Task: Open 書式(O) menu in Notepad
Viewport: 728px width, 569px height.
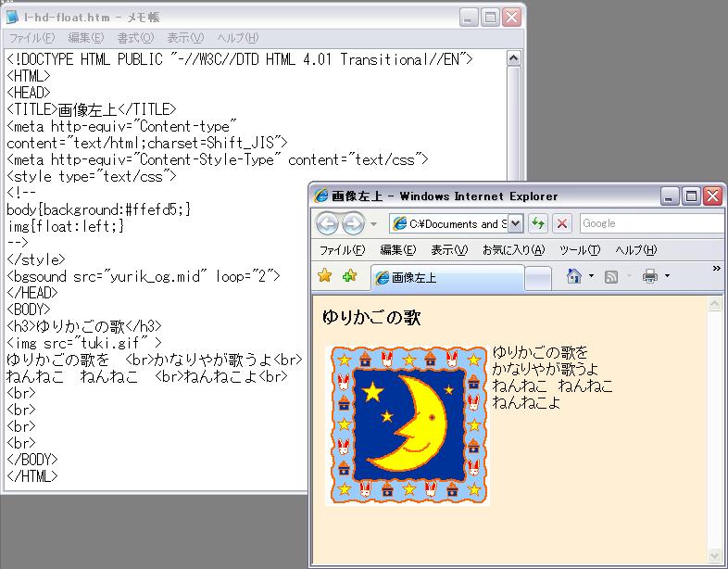Action: pyautogui.click(x=135, y=38)
